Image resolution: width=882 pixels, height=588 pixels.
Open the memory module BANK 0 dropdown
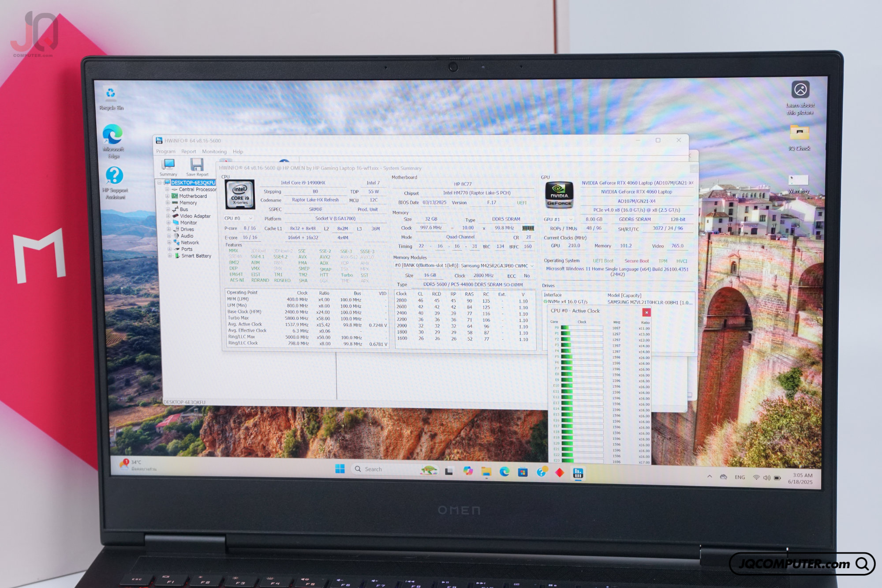pyautogui.click(x=464, y=266)
